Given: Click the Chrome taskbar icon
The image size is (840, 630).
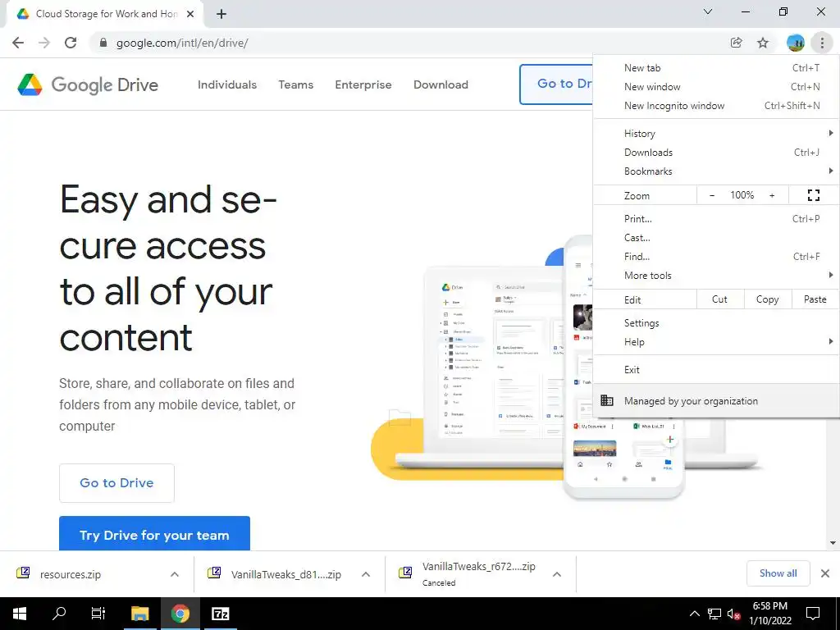Looking at the screenshot, I should [x=180, y=614].
